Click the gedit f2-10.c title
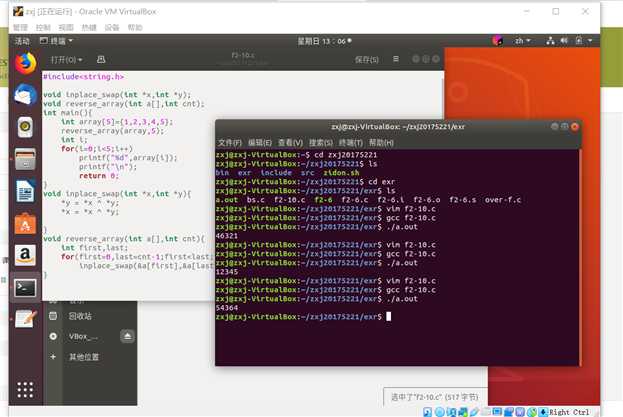The height and width of the screenshot is (417, 623). tap(243, 55)
